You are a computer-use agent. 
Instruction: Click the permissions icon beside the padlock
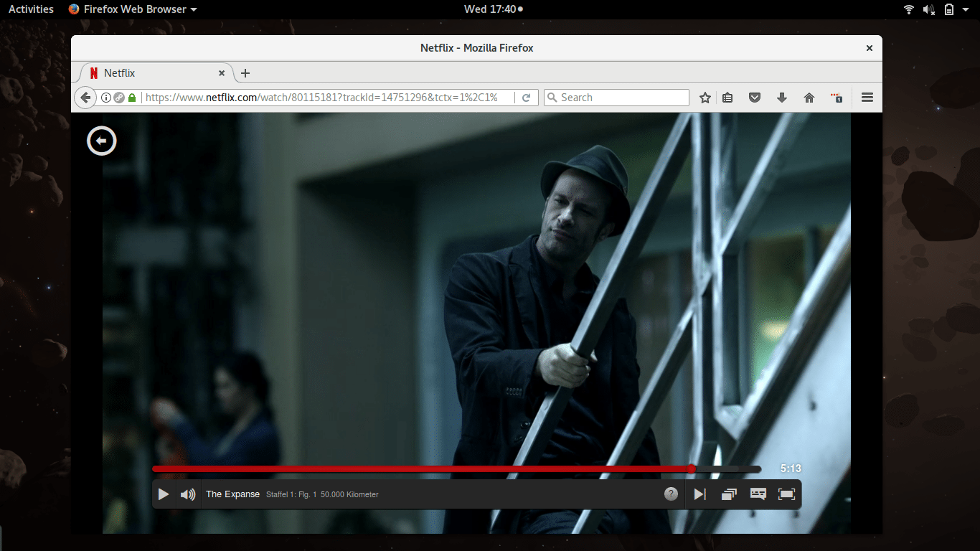pos(118,98)
